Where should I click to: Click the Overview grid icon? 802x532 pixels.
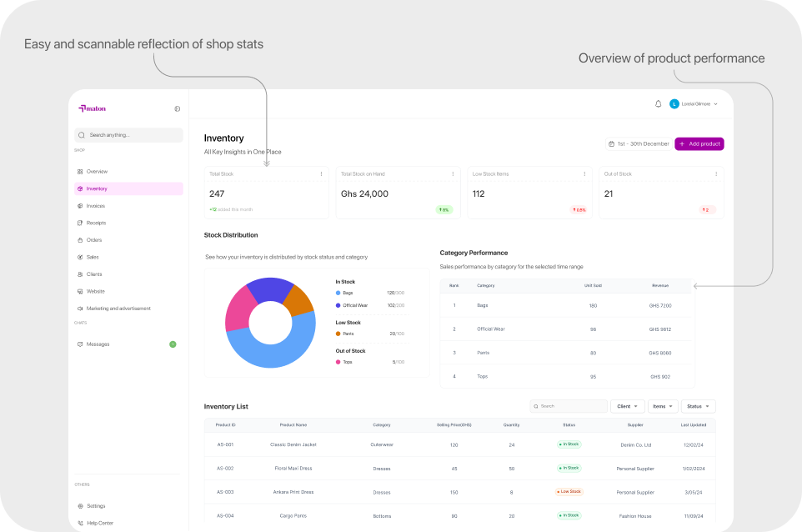pyautogui.click(x=80, y=172)
